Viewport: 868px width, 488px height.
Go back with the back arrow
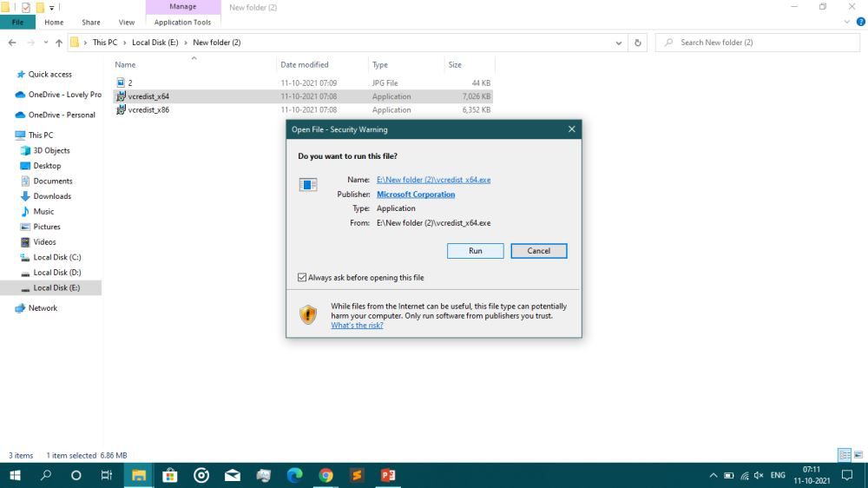(12, 43)
